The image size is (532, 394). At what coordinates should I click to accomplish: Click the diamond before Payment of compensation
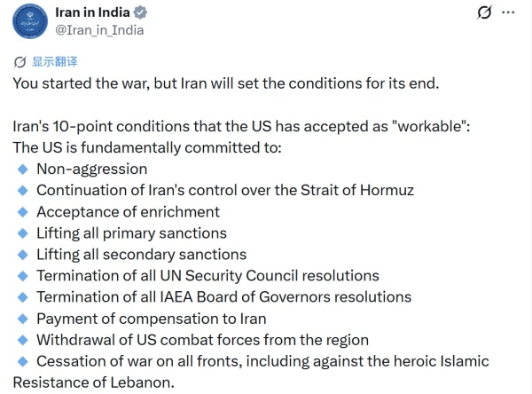[x=23, y=319]
